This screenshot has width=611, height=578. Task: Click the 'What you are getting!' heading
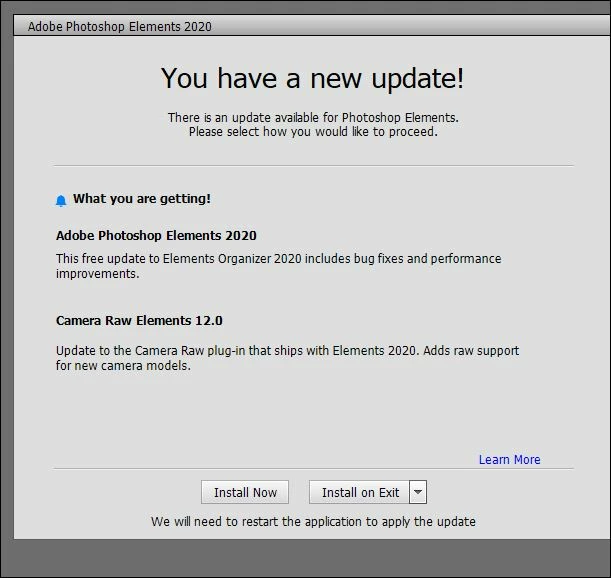click(142, 199)
